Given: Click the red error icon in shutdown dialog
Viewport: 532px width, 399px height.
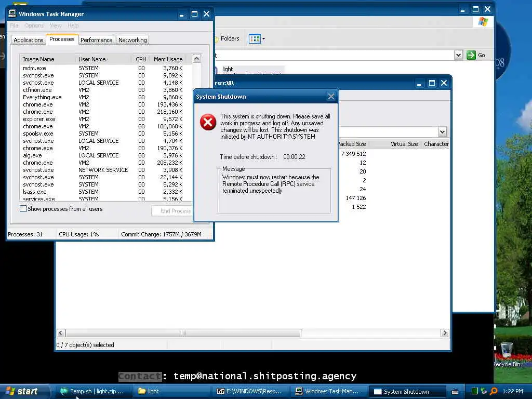Looking at the screenshot, I should coord(208,122).
